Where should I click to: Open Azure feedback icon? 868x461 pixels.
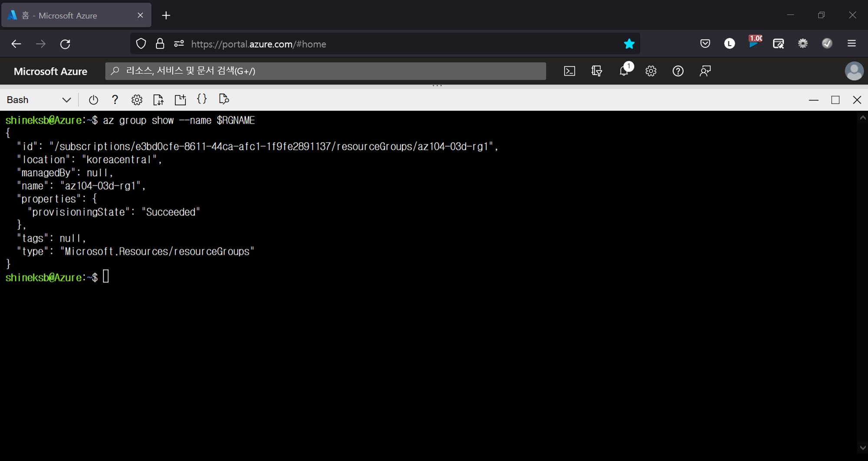coord(705,71)
